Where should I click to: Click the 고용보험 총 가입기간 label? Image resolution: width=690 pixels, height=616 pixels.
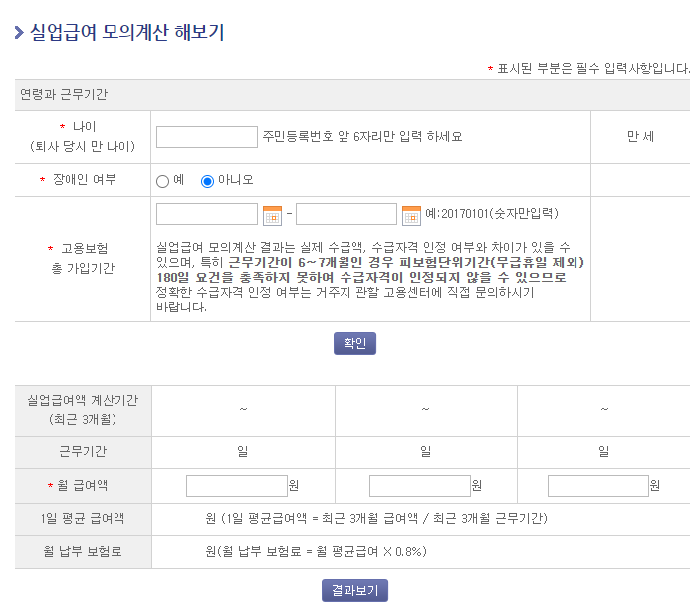pyautogui.click(x=84, y=258)
